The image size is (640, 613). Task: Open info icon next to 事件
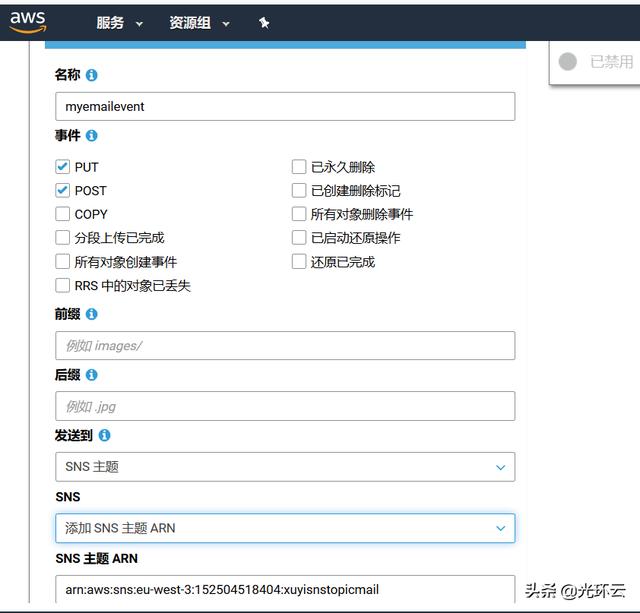pos(91,135)
